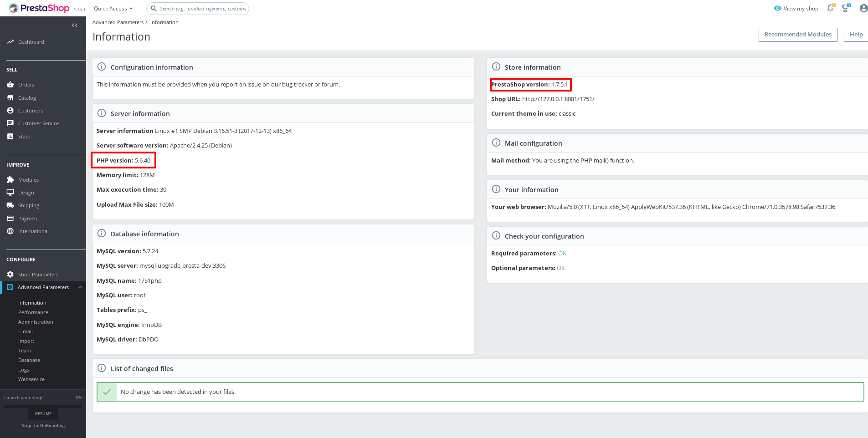Screen dimensions: 868x438
Task: Open the International globe icon
Action: tap(10, 231)
